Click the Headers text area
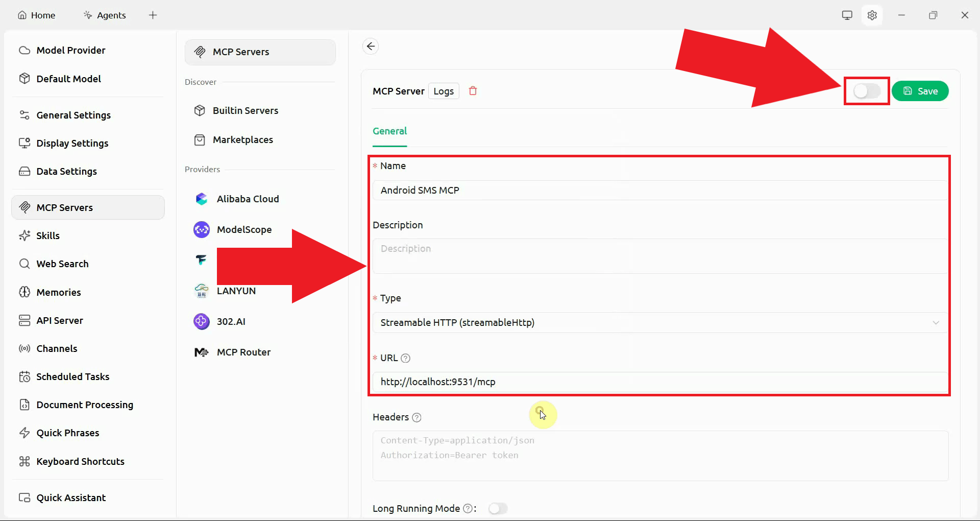The image size is (980, 521). 660,456
